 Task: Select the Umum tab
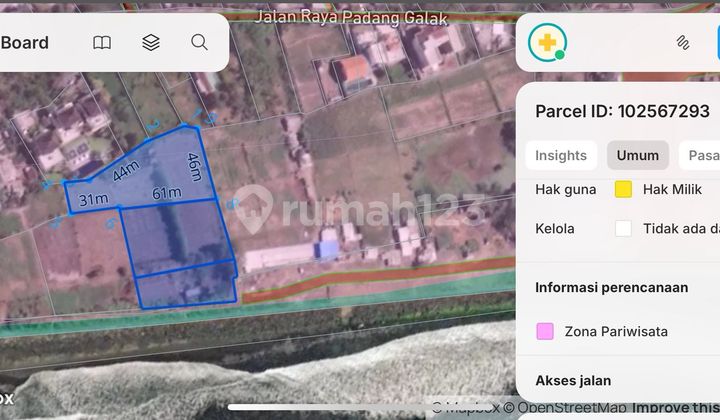pos(637,155)
